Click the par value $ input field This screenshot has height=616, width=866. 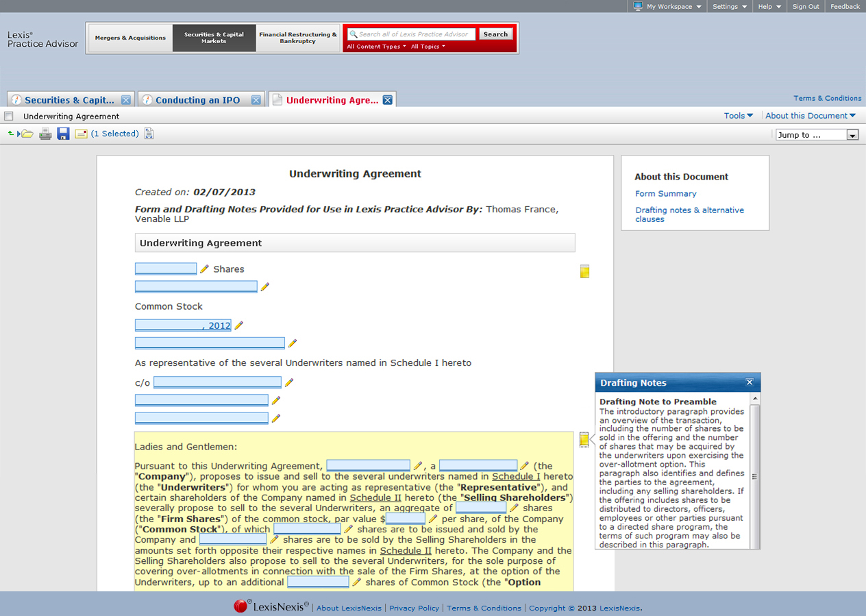[406, 519]
